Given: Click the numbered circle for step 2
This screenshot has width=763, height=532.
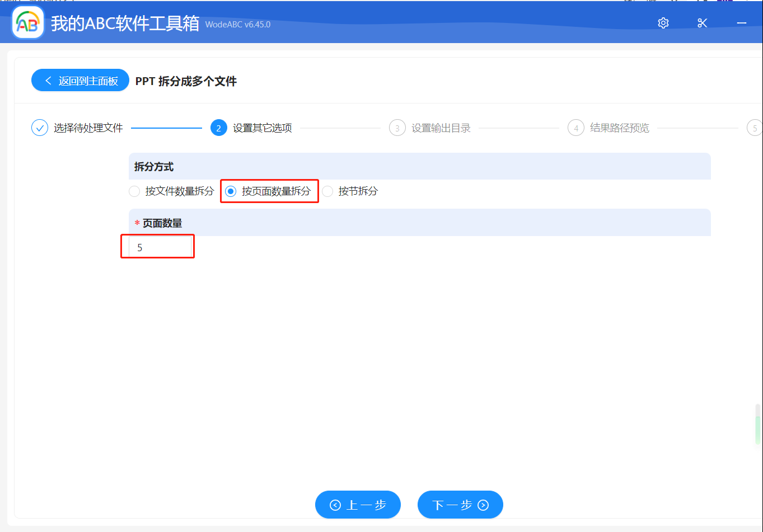Looking at the screenshot, I should tap(218, 128).
